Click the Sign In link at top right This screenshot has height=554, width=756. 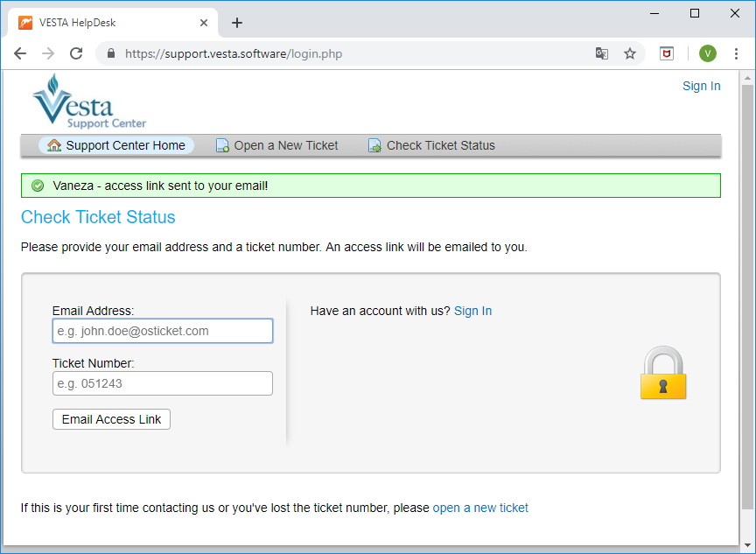[701, 86]
